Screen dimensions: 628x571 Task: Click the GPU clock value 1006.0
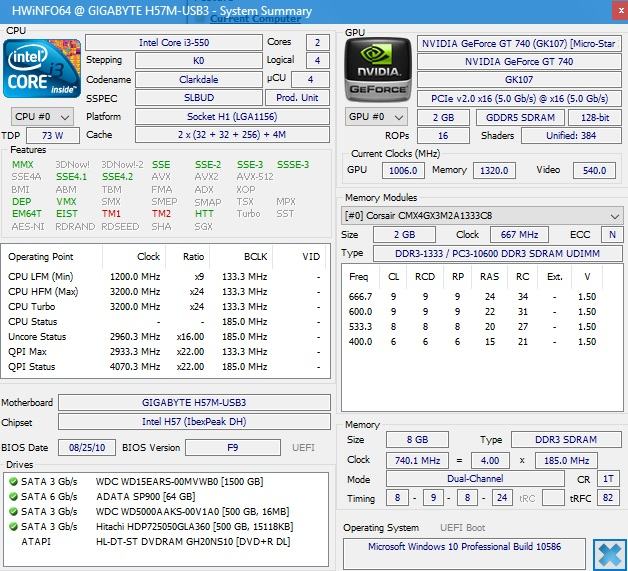pyautogui.click(x=403, y=171)
